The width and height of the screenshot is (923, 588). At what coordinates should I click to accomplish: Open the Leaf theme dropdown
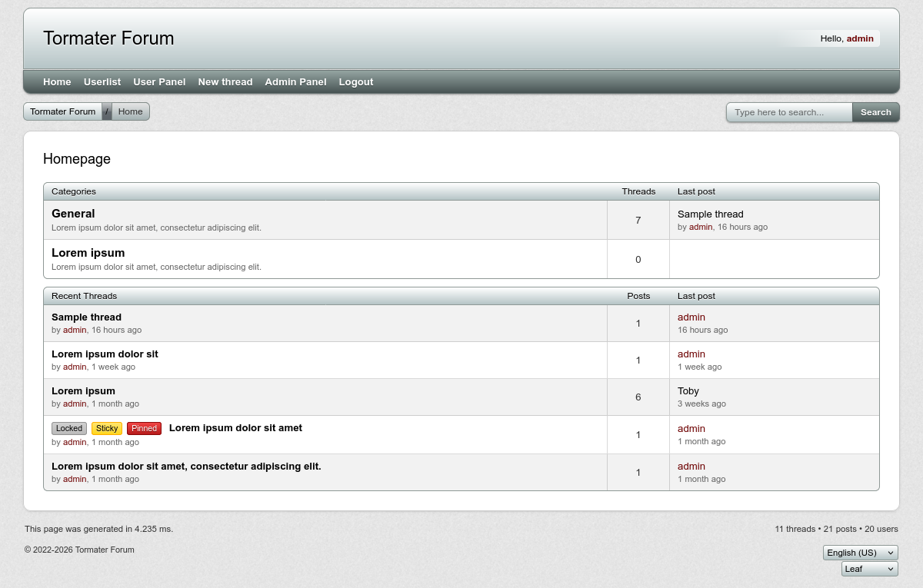[869, 569]
